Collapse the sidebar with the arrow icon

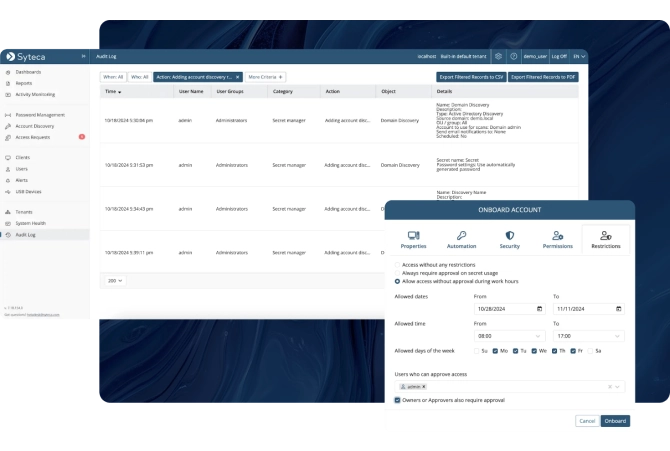(83, 56)
